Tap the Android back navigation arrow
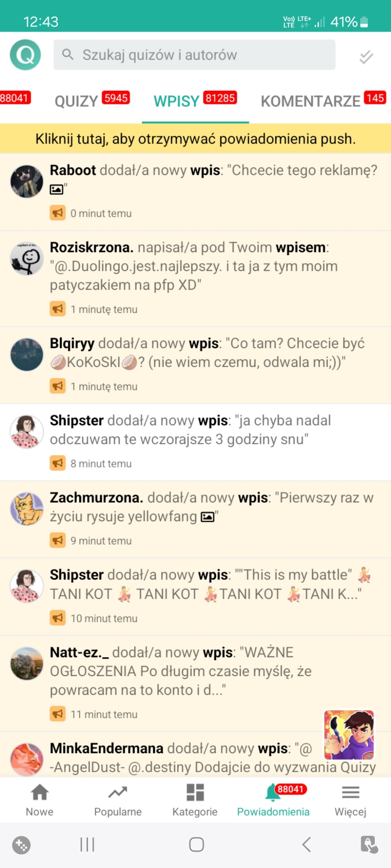 pyautogui.click(x=307, y=844)
